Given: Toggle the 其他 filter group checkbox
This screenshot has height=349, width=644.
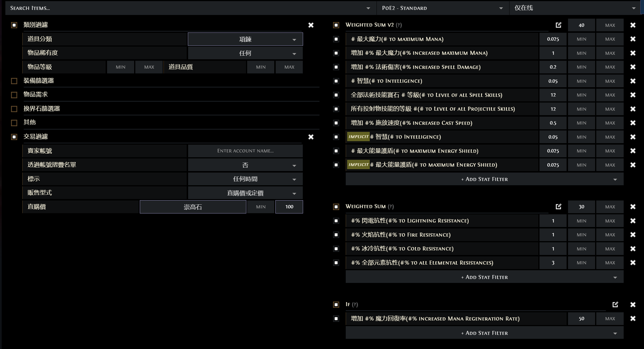Looking at the screenshot, I should [x=14, y=123].
